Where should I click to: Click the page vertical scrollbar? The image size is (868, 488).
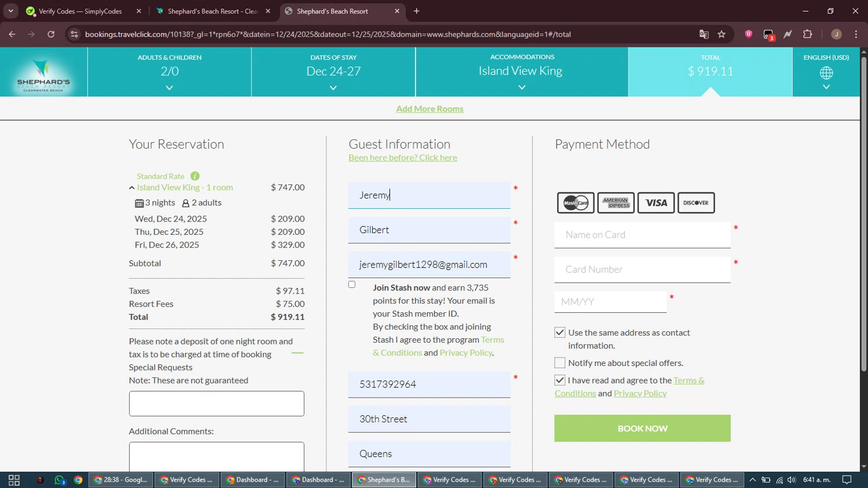click(863, 214)
